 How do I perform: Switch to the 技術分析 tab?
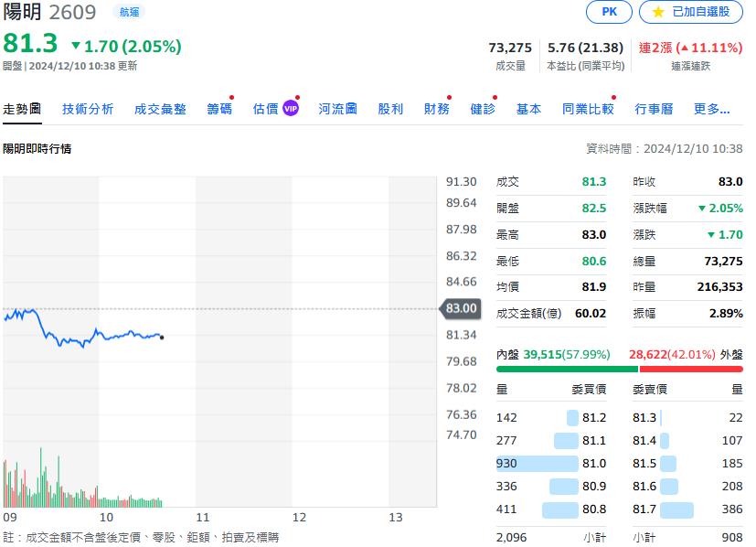point(88,109)
